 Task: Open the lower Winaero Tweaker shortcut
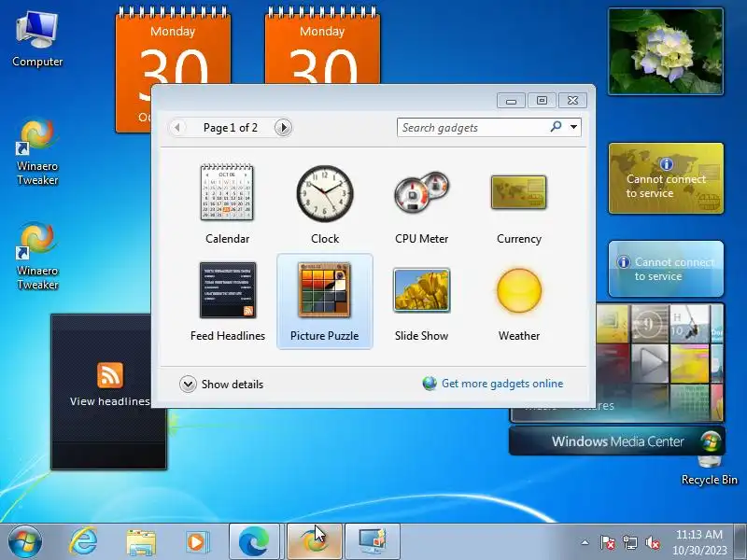(37, 258)
